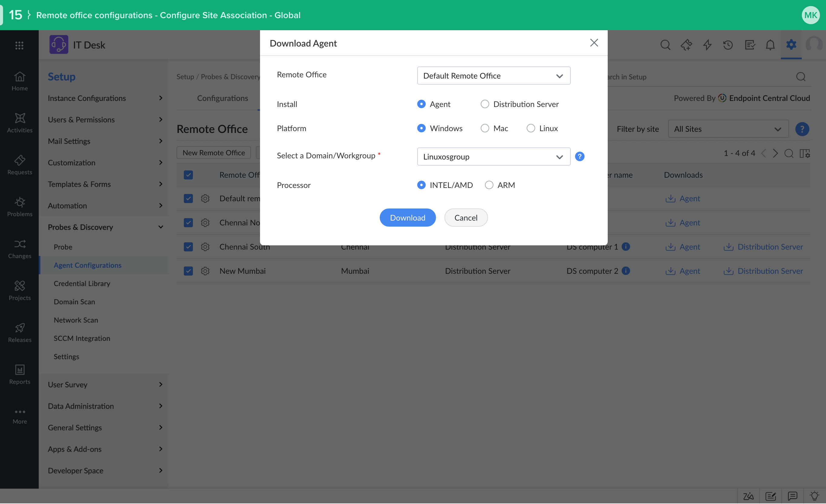Open the language translate icon in footer
This screenshot has width=826, height=504.
(748, 496)
